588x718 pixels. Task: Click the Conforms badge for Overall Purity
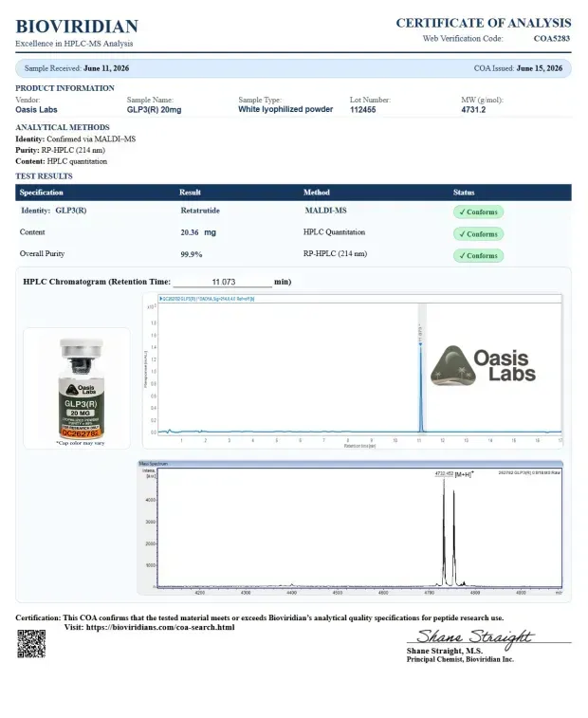coord(478,255)
